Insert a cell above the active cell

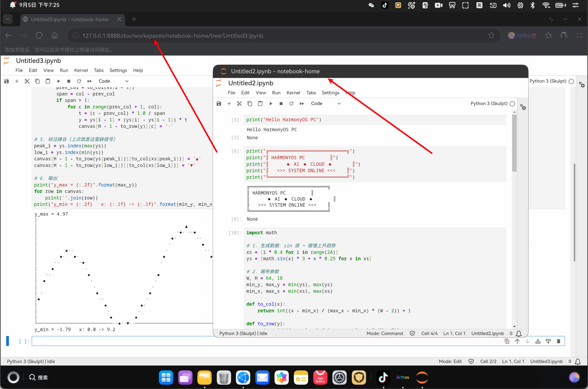[538, 341]
